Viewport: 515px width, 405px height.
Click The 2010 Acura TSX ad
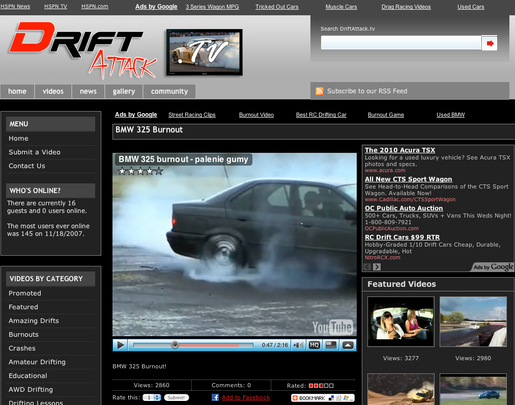(x=400, y=150)
